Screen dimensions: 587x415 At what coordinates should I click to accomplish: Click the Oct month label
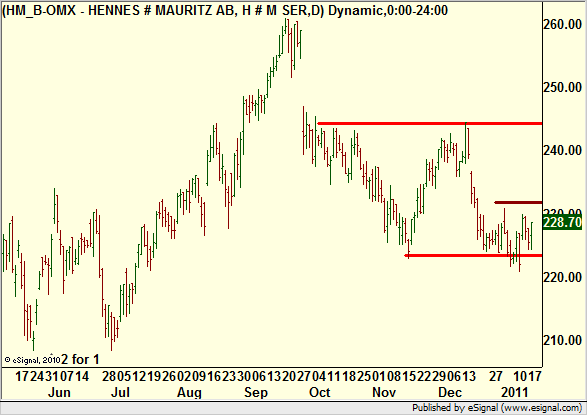point(320,392)
